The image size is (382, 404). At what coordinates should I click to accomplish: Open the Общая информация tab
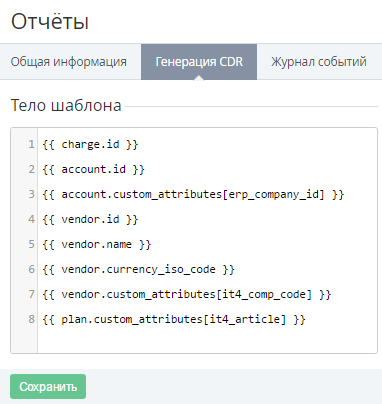click(69, 62)
